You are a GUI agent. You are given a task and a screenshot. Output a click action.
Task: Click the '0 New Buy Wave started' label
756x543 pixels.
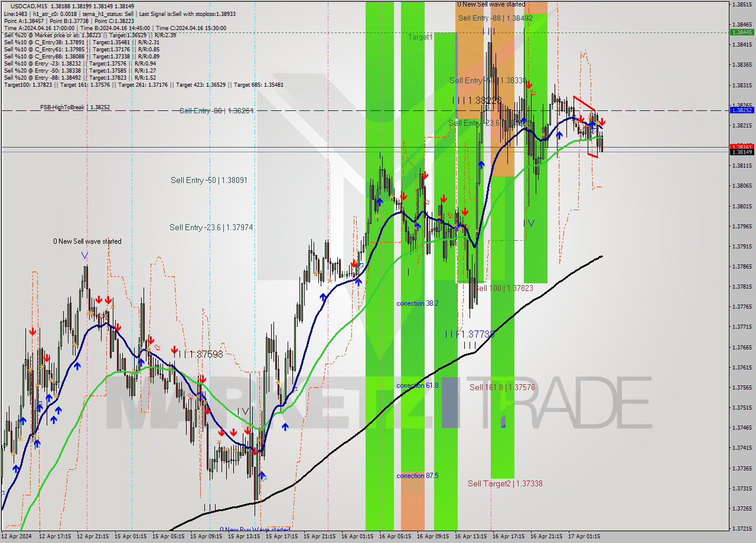[x=255, y=529]
